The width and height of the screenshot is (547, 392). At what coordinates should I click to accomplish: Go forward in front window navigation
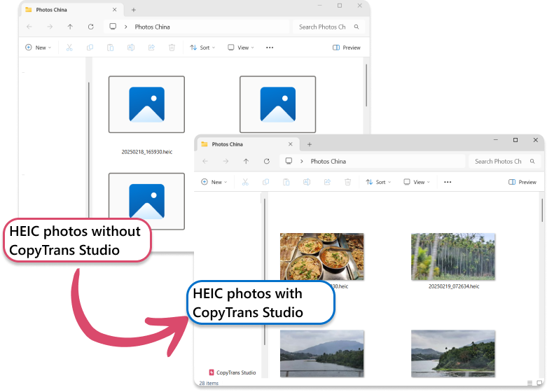[x=226, y=161]
